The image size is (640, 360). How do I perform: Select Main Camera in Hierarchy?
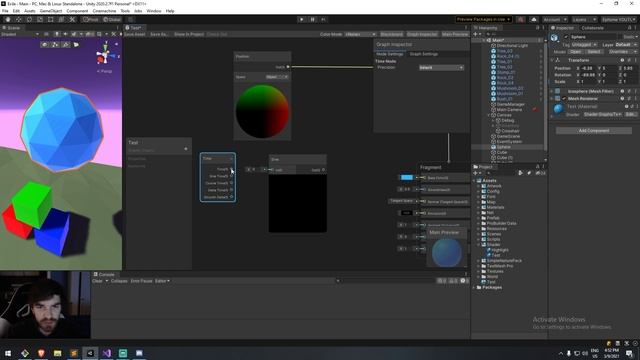509,109
